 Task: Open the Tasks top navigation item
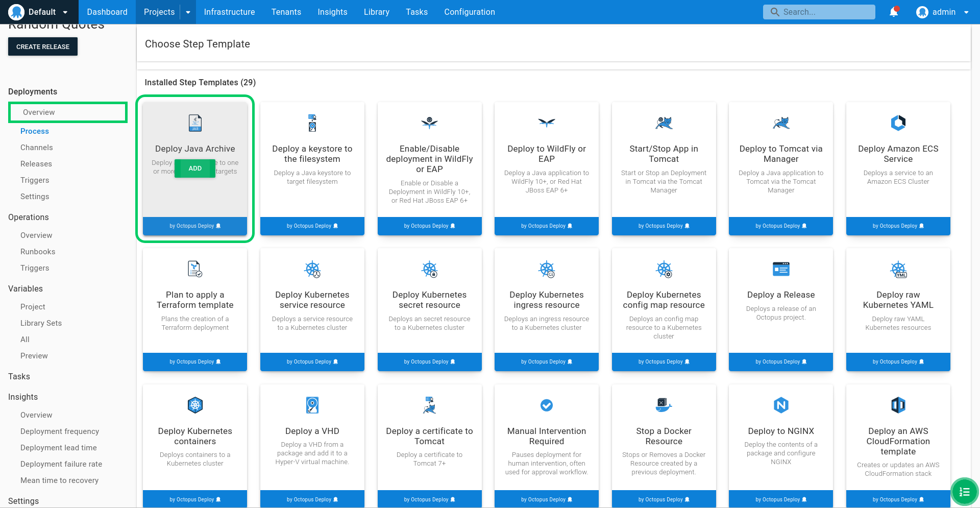click(416, 12)
